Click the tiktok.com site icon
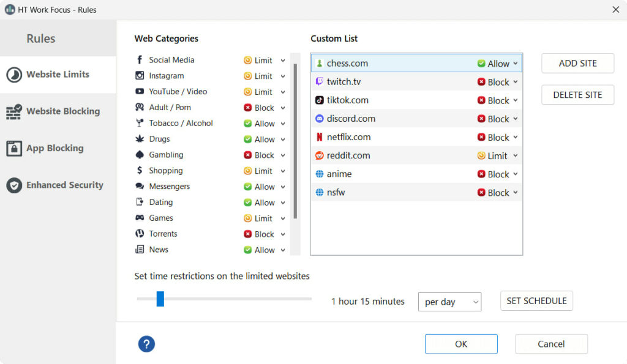627x364 pixels. pyautogui.click(x=319, y=100)
